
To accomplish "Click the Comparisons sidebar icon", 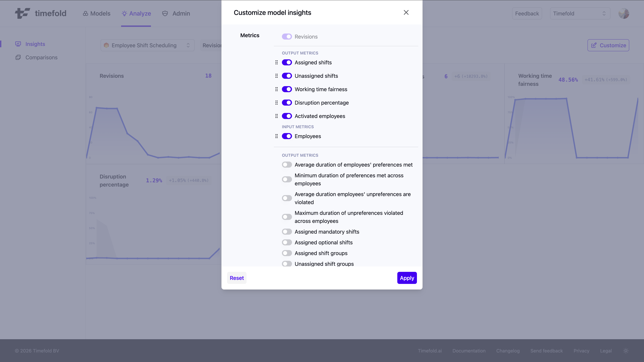I will pos(18,57).
